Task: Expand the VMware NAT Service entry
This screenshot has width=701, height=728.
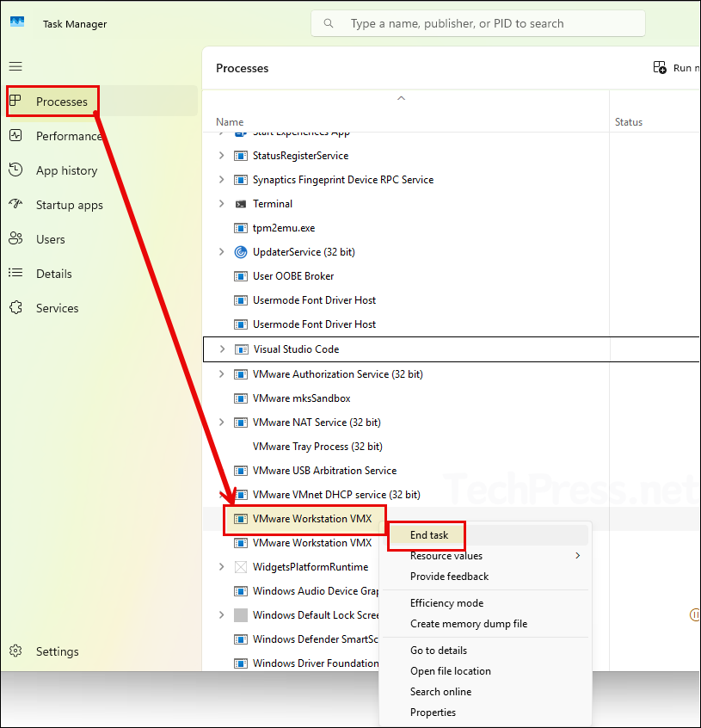Action: point(221,422)
